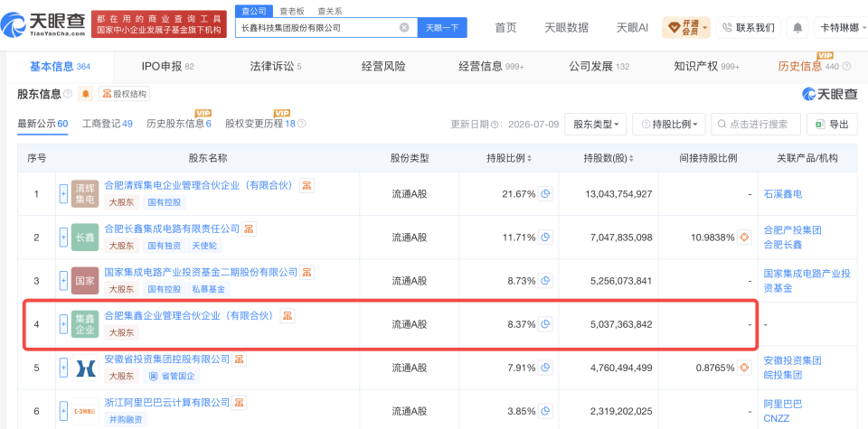Open the 天眼AI nav link
The image size is (868, 429).
point(632,27)
